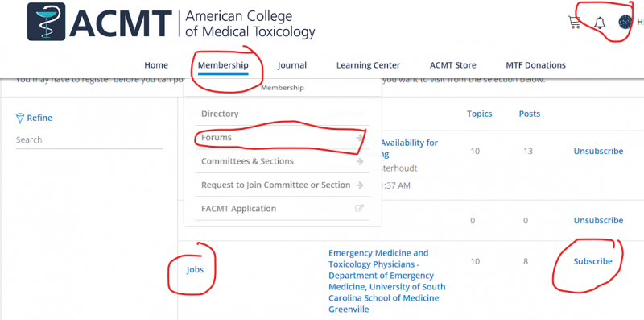
Task: Select Directory from the Membership menu
Action: pos(220,114)
